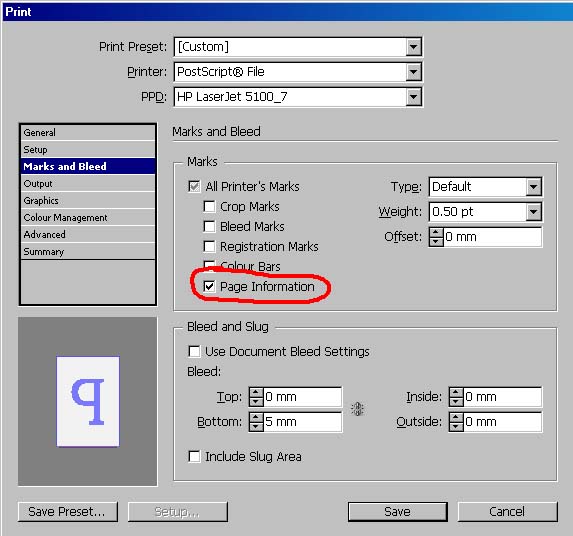Decrease Bottom bleed with down arrow

256,426
